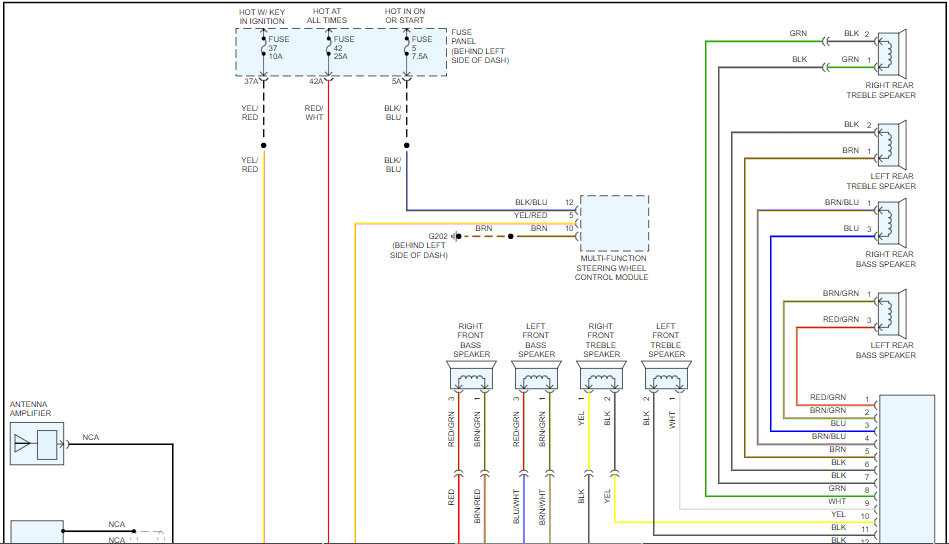Click the 'RED/WHT' wire label

(314, 113)
